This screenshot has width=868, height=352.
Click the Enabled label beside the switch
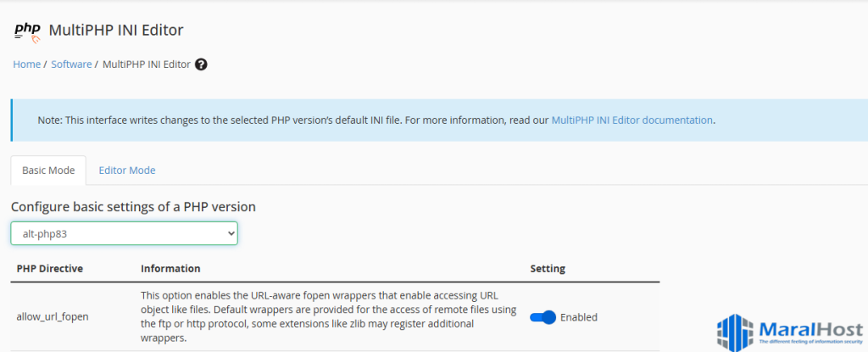(x=579, y=317)
